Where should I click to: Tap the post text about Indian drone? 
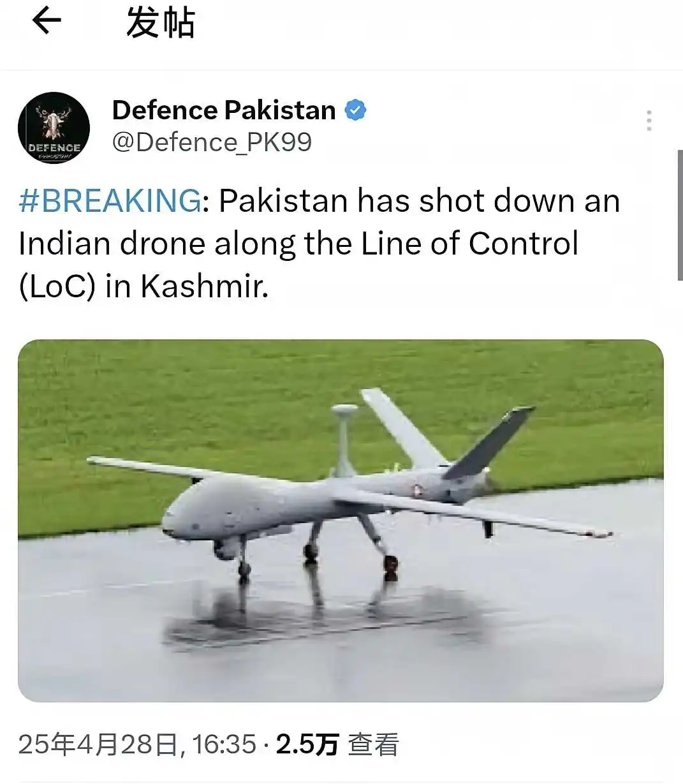pyautogui.click(x=319, y=243)
